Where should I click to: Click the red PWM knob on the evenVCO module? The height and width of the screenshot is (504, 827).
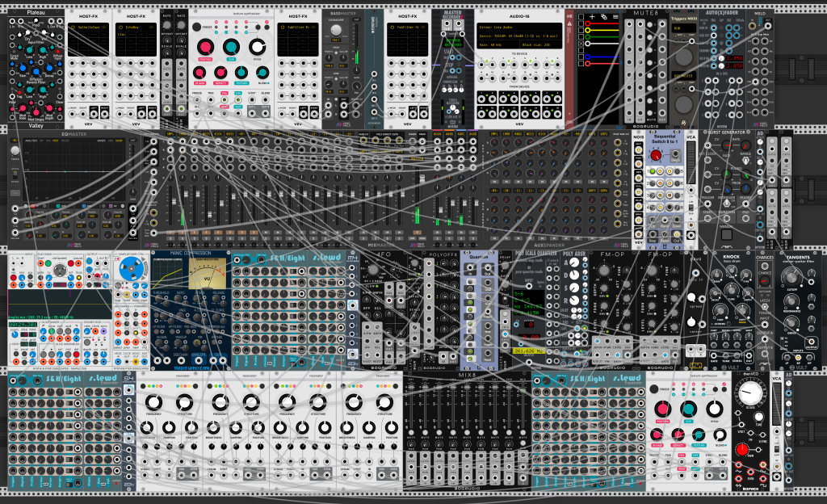(742, 450)
